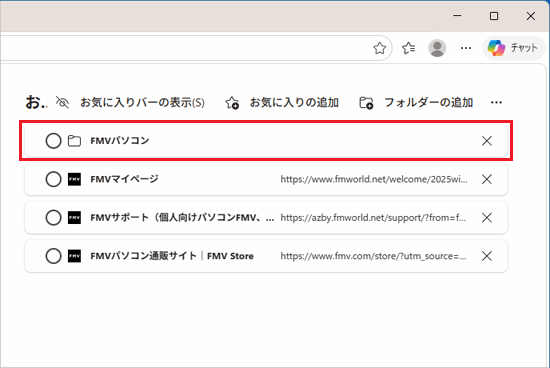550x368 pixels.
Task: Open the Favorites hub toolbar icon
Action: [408, 48]
